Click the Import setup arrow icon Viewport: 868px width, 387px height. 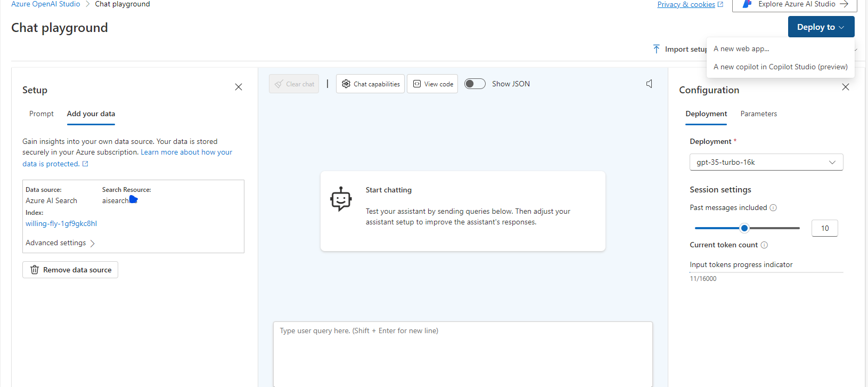coord(657,49)
